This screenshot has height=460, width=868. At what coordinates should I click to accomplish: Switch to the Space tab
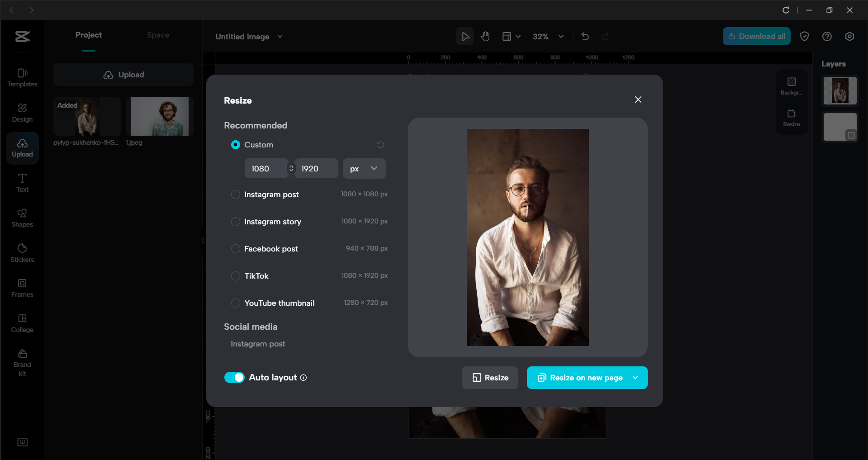(158, 35)
